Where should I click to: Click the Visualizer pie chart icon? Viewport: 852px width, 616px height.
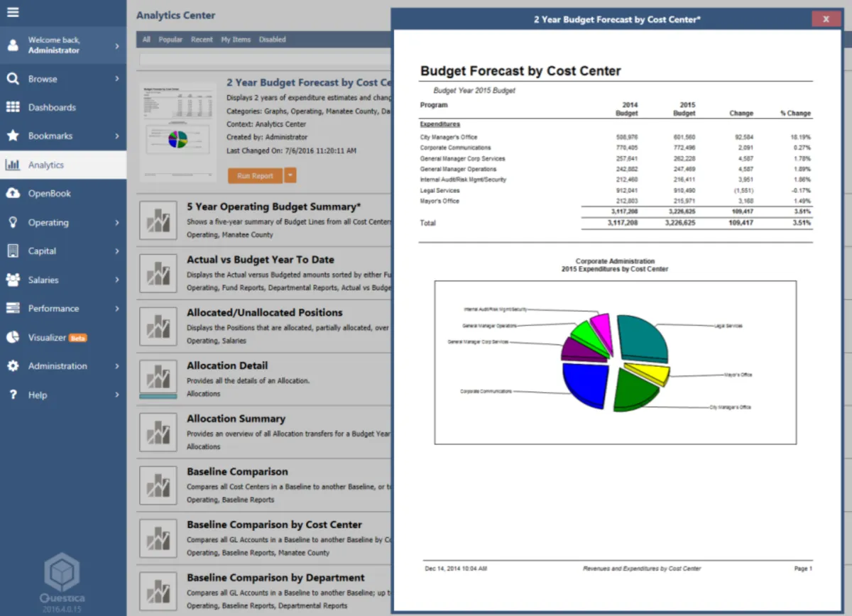click(x=13, y=337)
